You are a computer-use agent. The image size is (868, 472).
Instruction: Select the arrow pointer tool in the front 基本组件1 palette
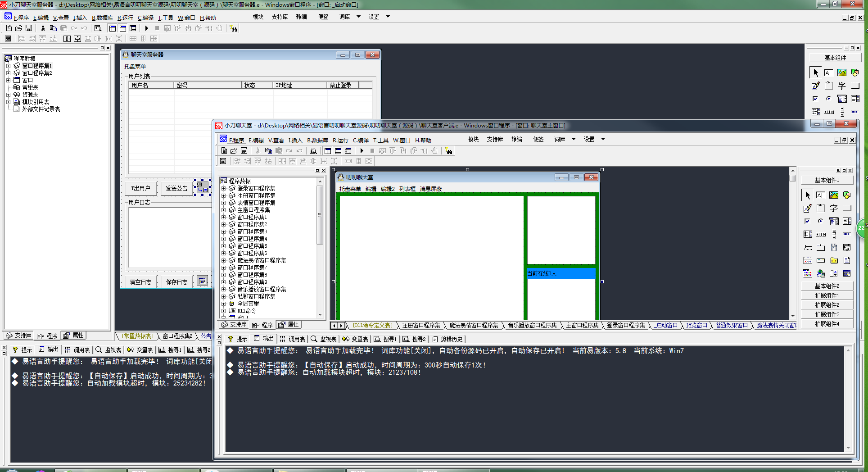808,195
